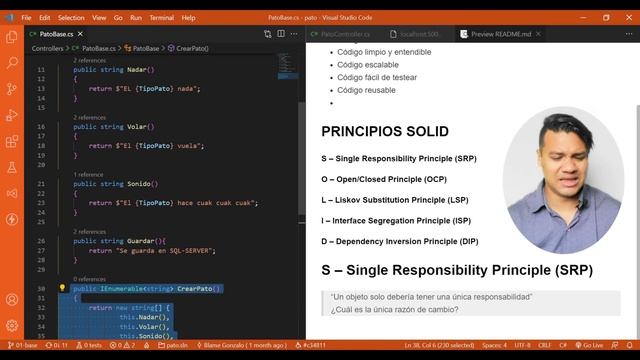
Task: Click "0 references" above CrearPato()
Action: [x=89, y=279]
